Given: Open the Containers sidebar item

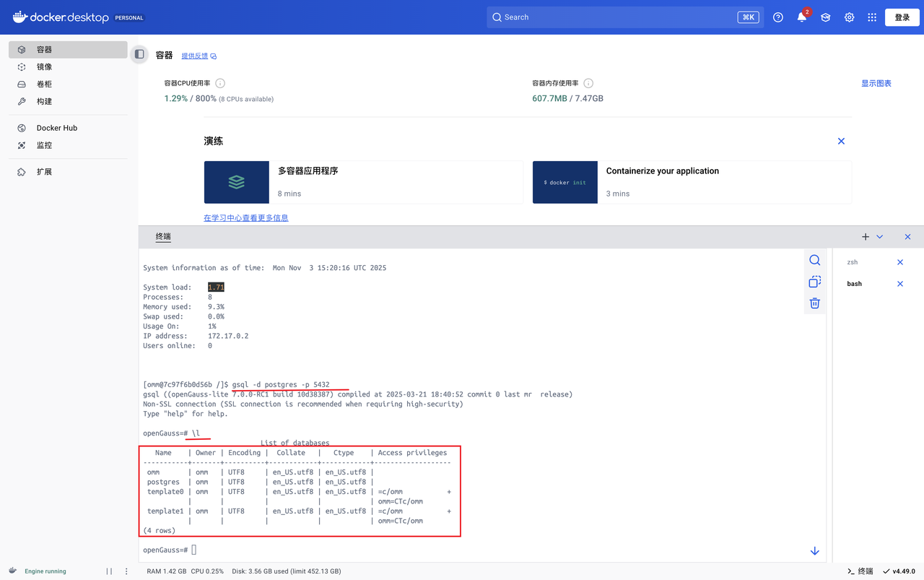Looking at the screenshot, I should 68,50.
